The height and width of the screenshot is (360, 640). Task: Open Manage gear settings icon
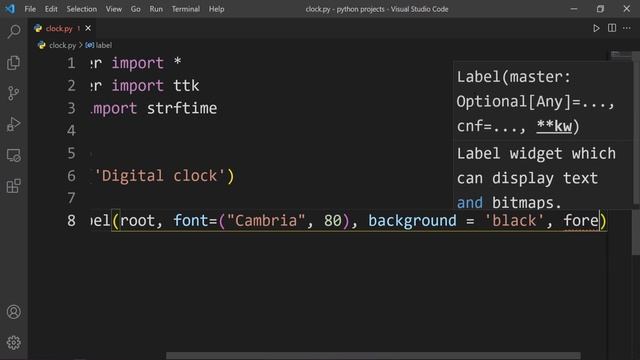pos(13,343)
